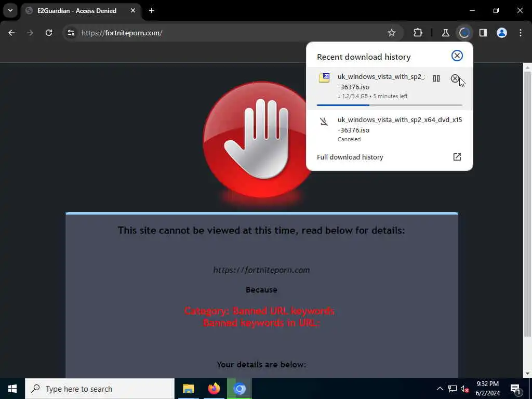Open the notification center icon
This screenshot has height=399, width=532.
pos(515,389)
